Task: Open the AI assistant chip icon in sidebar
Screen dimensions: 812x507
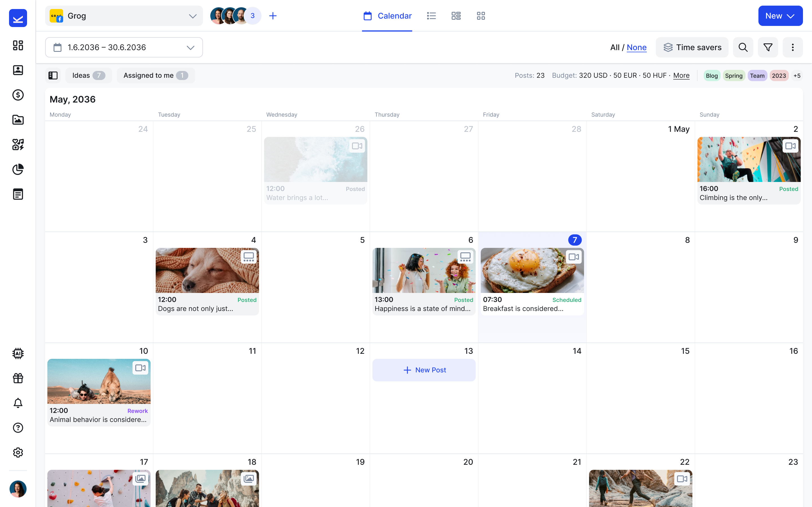Action: click(18, 353)
